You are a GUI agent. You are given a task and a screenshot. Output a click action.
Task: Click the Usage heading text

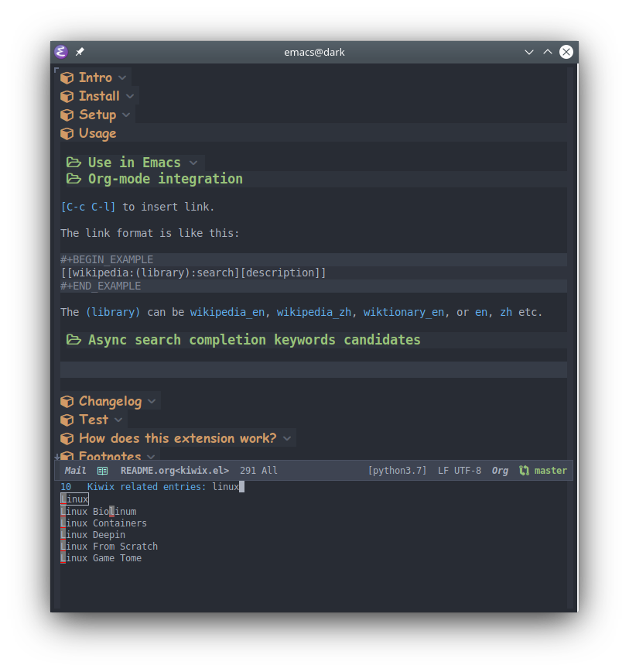(97, 134)
